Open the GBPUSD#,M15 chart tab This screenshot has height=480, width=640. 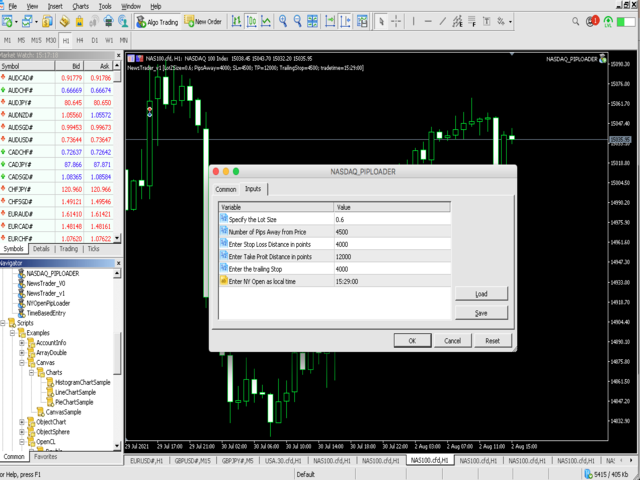(193, 460)
